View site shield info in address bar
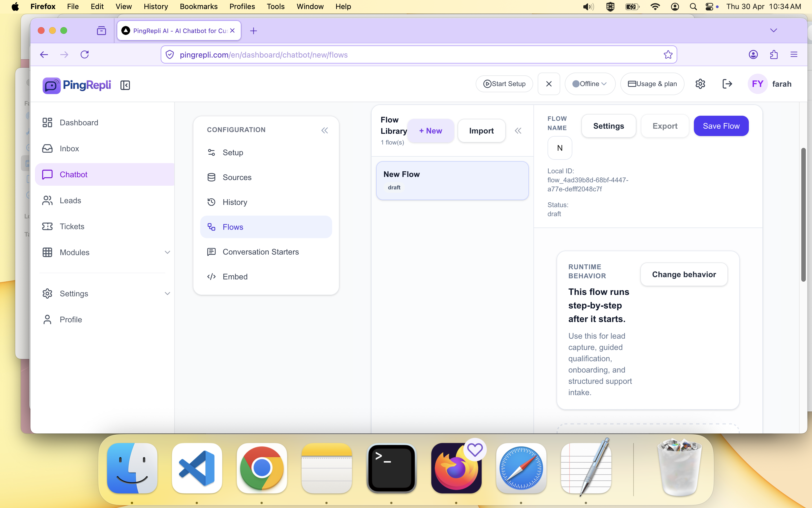 tap(170, 55)
